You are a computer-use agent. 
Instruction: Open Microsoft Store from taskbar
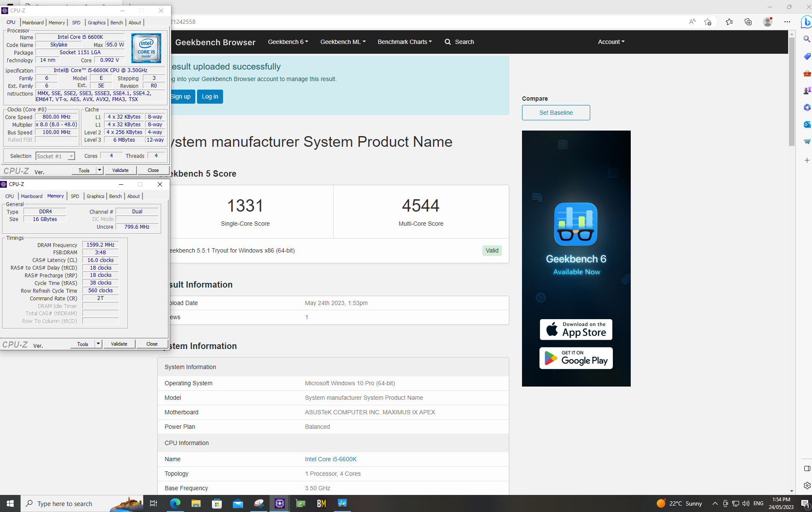(x=217, y=503)
